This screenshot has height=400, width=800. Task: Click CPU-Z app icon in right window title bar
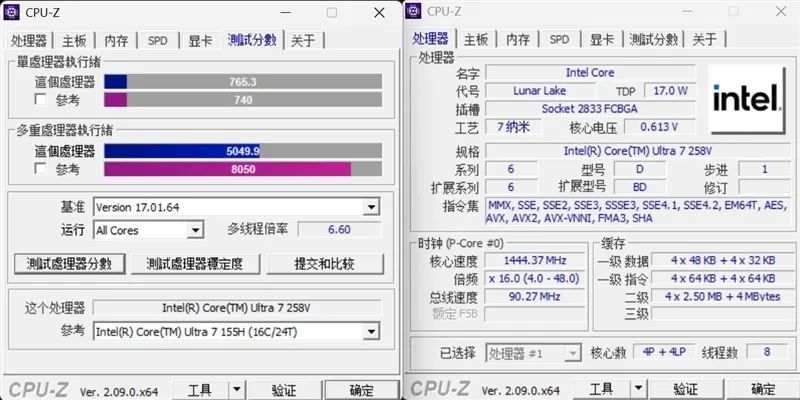coord(413,11)
